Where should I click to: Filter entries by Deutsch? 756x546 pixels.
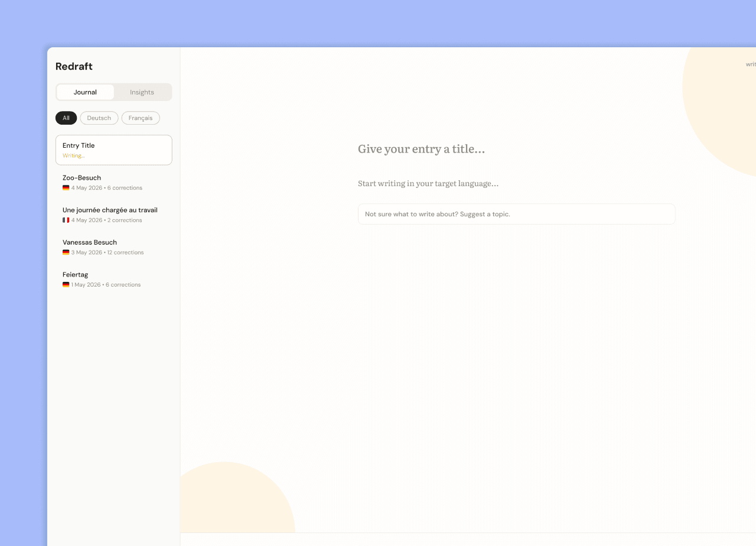pyautogui.click(x=99, y=118)
